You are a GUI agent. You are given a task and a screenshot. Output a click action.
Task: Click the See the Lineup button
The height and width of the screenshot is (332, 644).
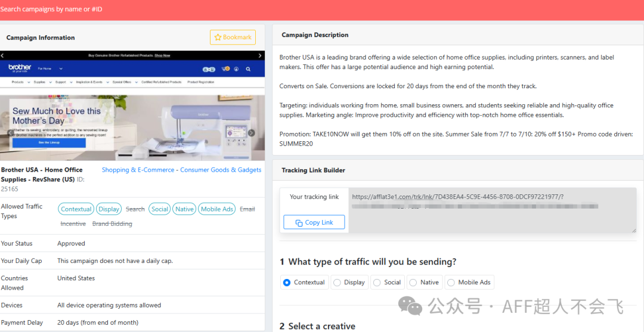49,142
